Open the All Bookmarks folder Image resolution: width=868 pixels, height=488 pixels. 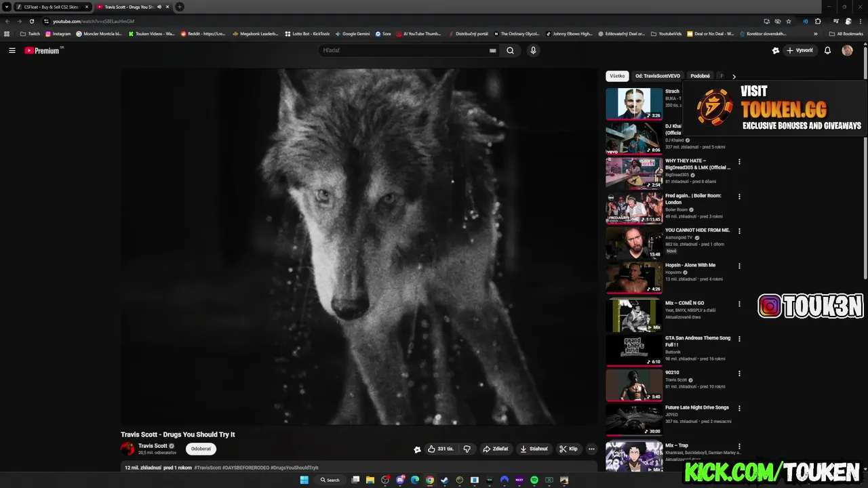click(x=846, y=33)
